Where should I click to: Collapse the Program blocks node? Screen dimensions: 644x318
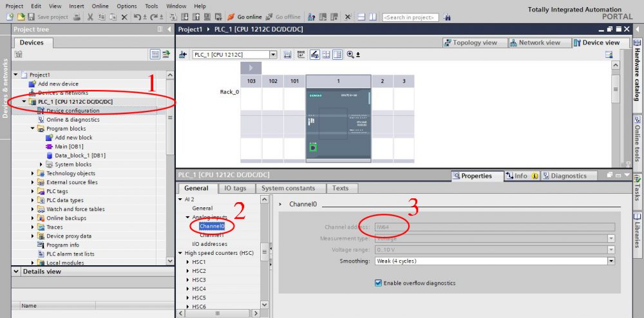coord(33,129)
